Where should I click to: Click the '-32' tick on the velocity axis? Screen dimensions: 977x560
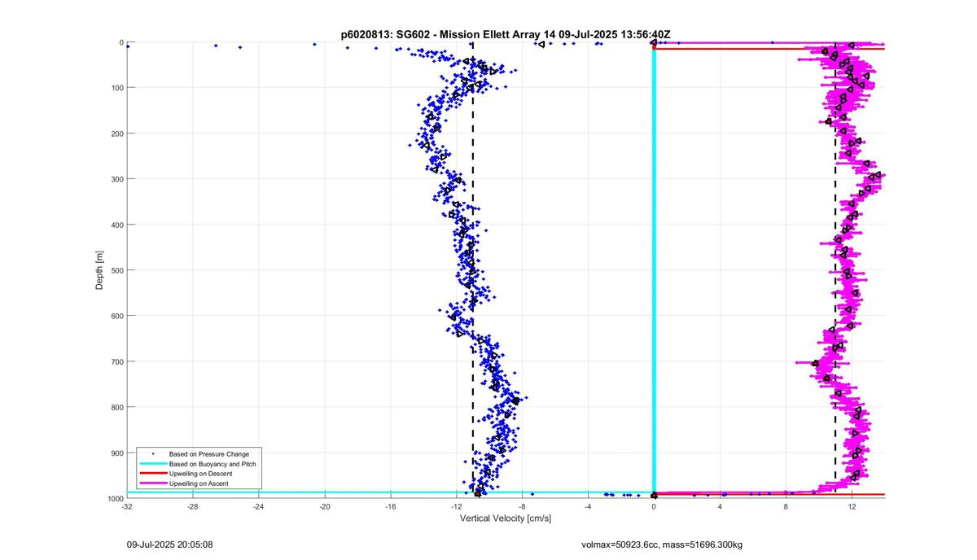[x=127, y=507]
